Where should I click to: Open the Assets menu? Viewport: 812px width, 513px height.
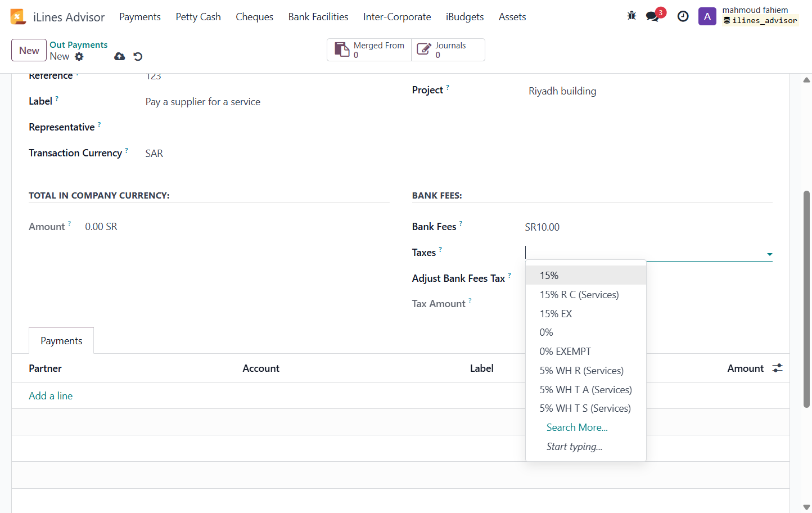[x=512, y=17]
